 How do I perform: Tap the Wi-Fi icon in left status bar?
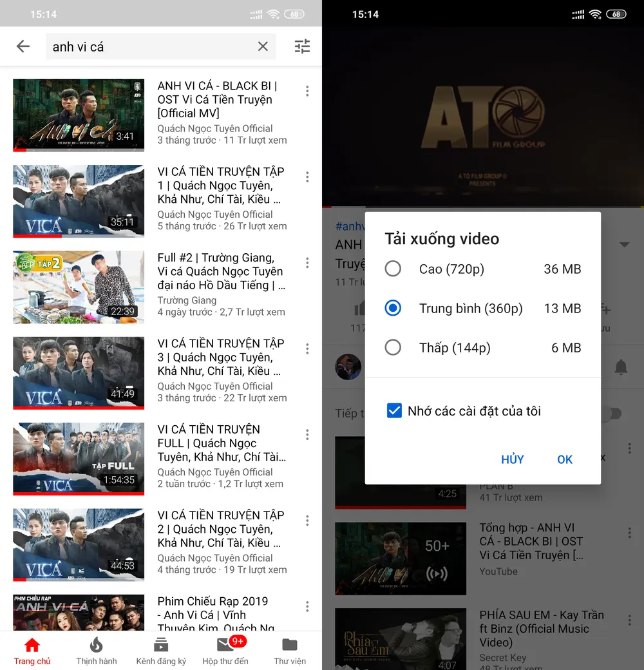[273, 14]
